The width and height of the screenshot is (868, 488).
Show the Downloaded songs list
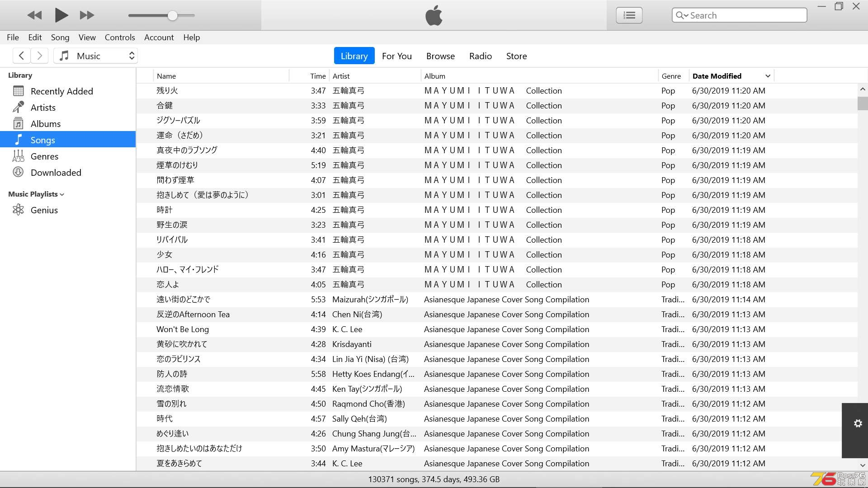[x=56, y=173]
